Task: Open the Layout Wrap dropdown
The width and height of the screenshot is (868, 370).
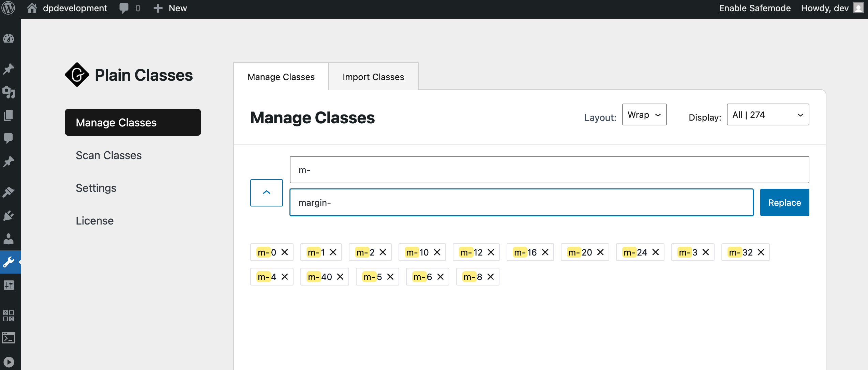Action: click(644, 114)
